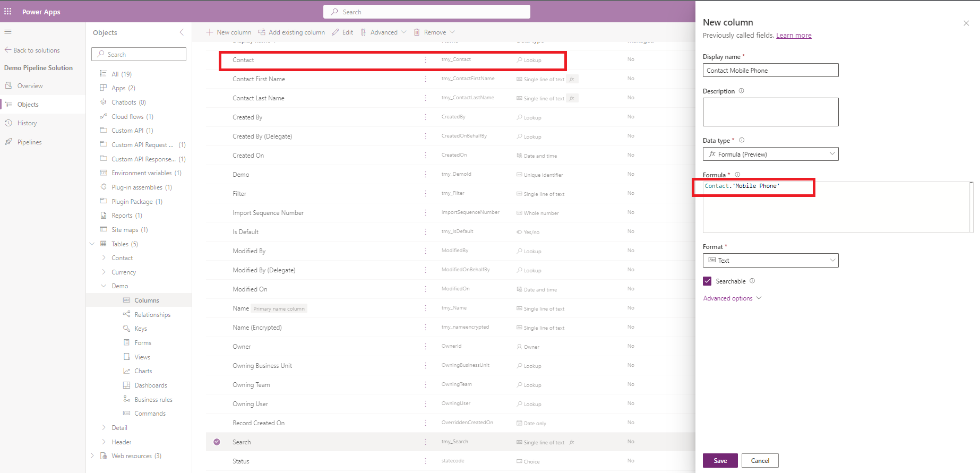Open more options for the Created By row
This screenshot has height=473, width=980.
(x=425, y=117)
